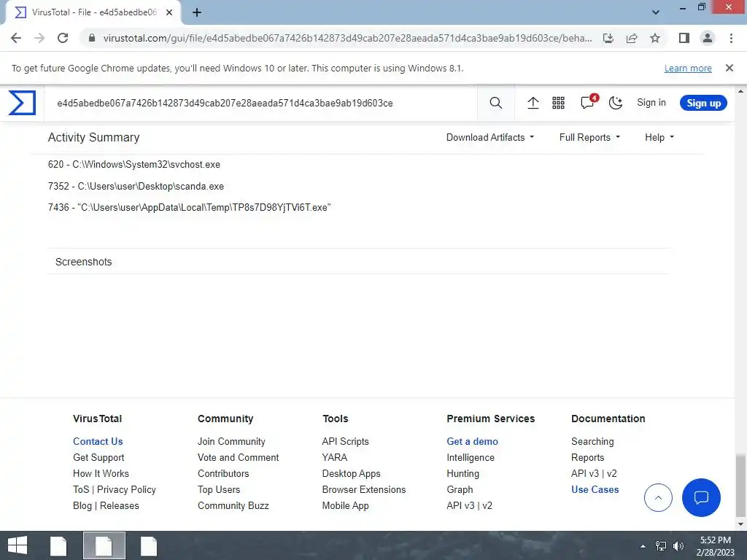
Task: Click the volume speaker tray icon
Action: pyautogui.click(x=678, y=545)
